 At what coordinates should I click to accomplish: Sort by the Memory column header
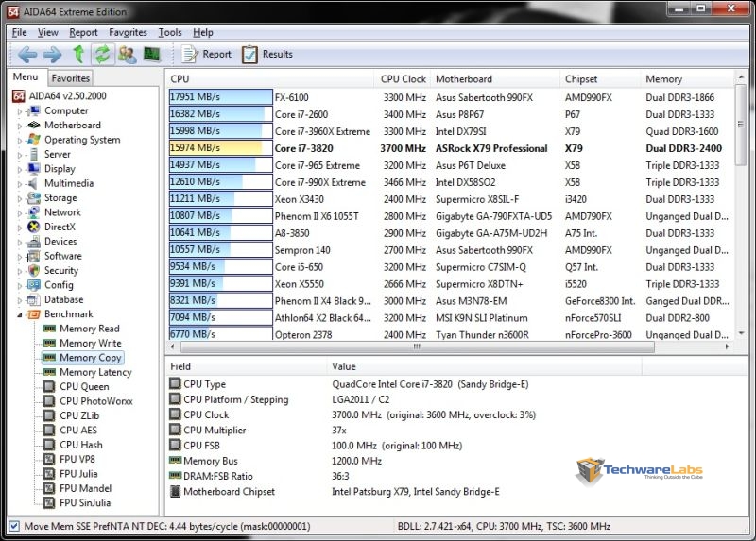[687, 79]
